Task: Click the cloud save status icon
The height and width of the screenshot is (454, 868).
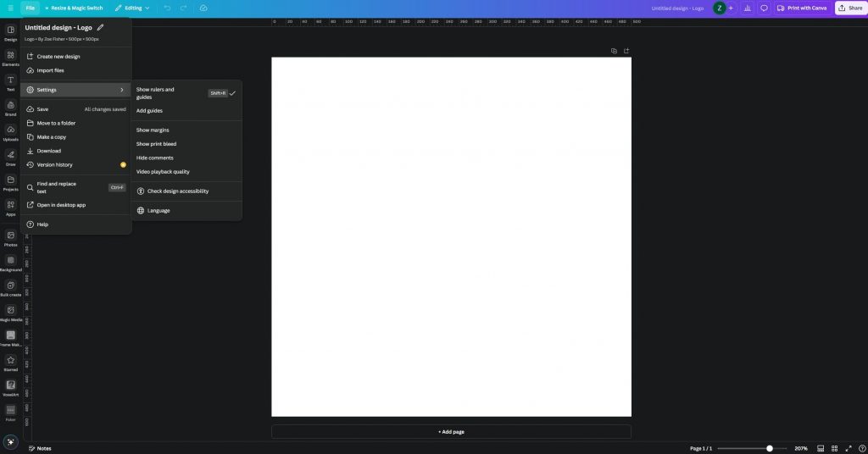Action: [203, 8]
